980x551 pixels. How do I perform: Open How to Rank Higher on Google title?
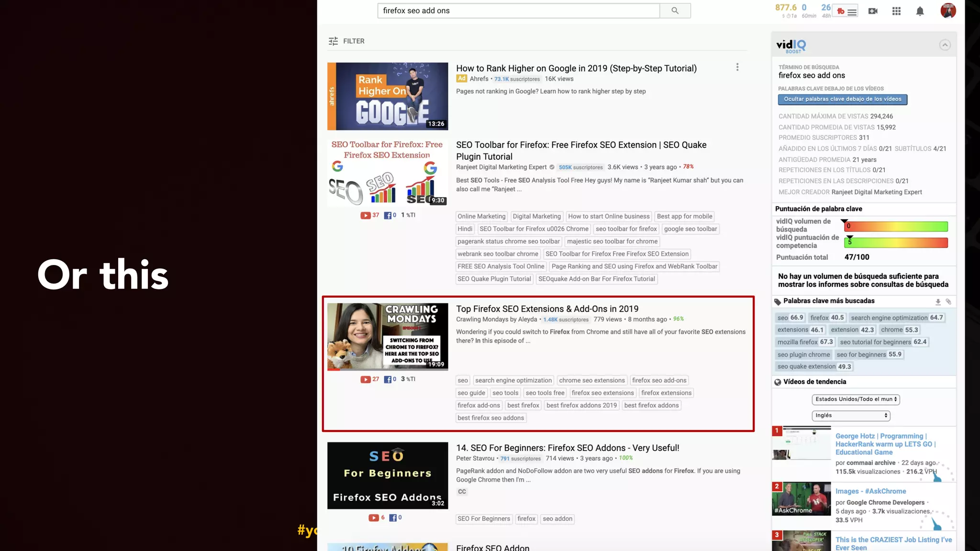(x=576, y=68)
